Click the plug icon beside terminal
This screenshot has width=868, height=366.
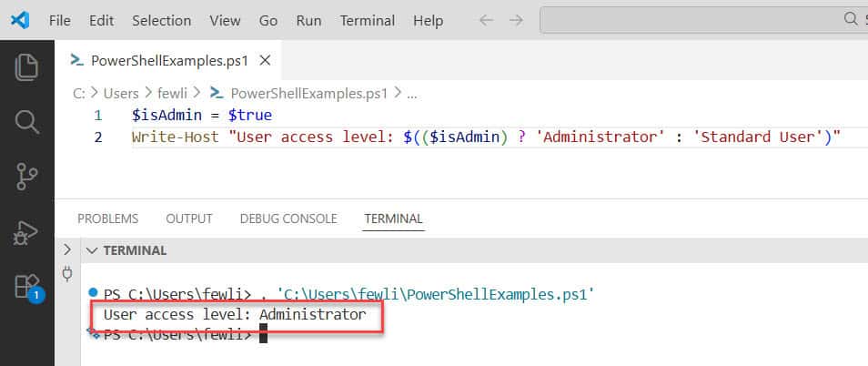coord(67,273)
